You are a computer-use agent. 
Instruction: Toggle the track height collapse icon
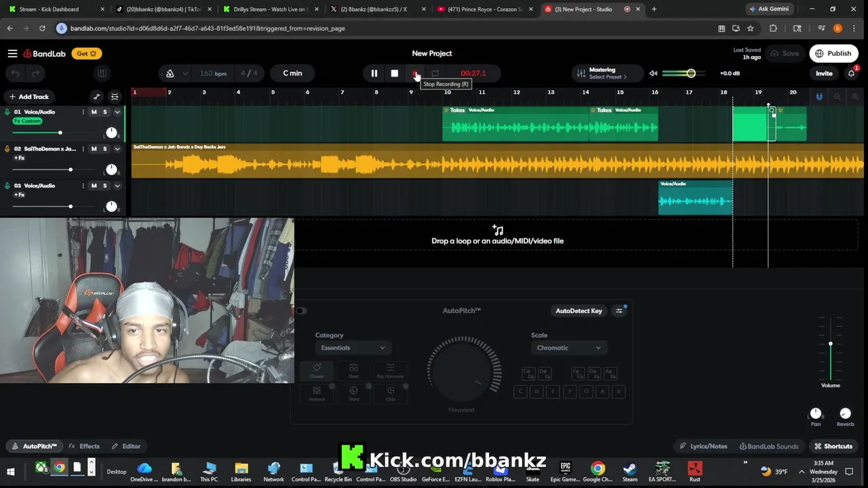click(x=115, y=97)
